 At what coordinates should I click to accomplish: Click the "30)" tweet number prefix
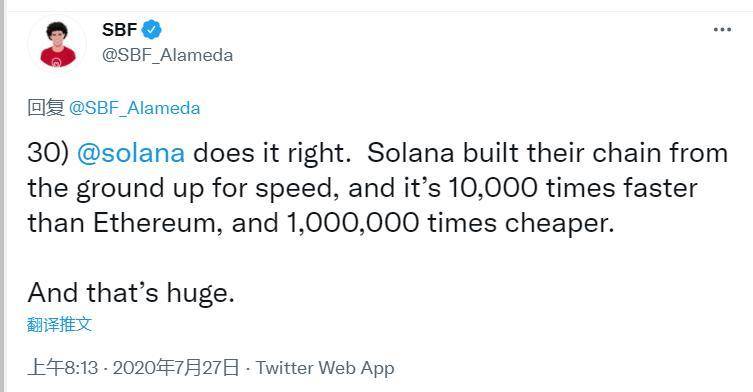pos(48,153)
